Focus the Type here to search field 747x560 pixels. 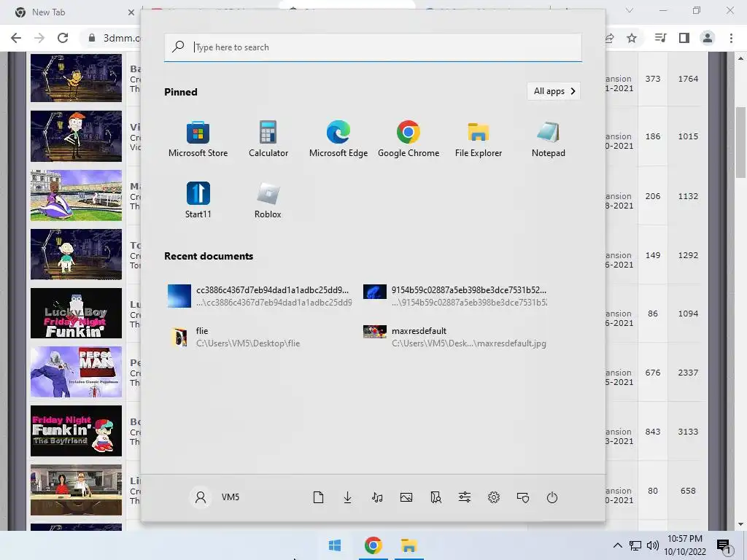[x=373, y=47]
